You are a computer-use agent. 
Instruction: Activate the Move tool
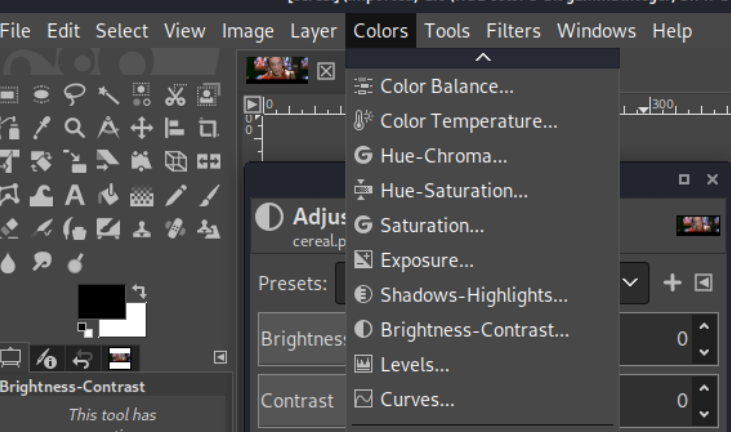(141, 128)
